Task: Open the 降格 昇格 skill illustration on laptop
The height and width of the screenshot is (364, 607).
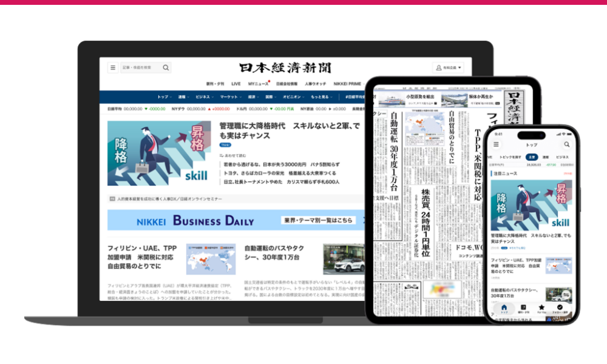Action: pos(159,153)
